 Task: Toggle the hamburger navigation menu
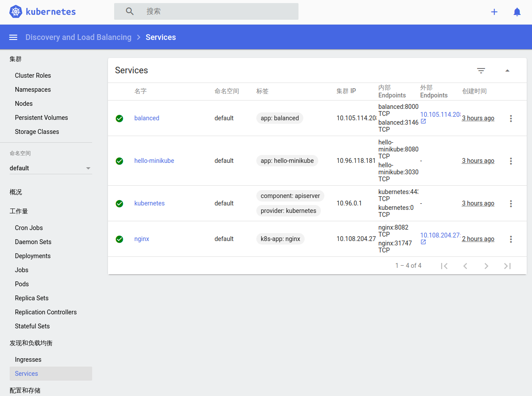tap(13, 37)
